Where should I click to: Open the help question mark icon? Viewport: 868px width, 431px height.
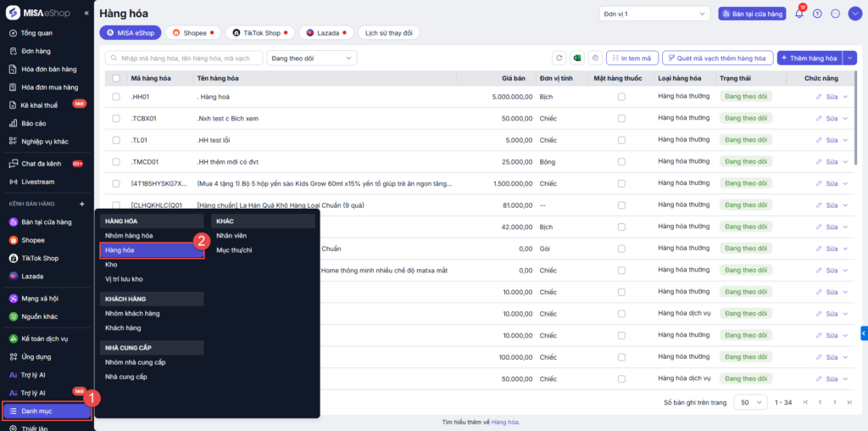click(817, 14)
